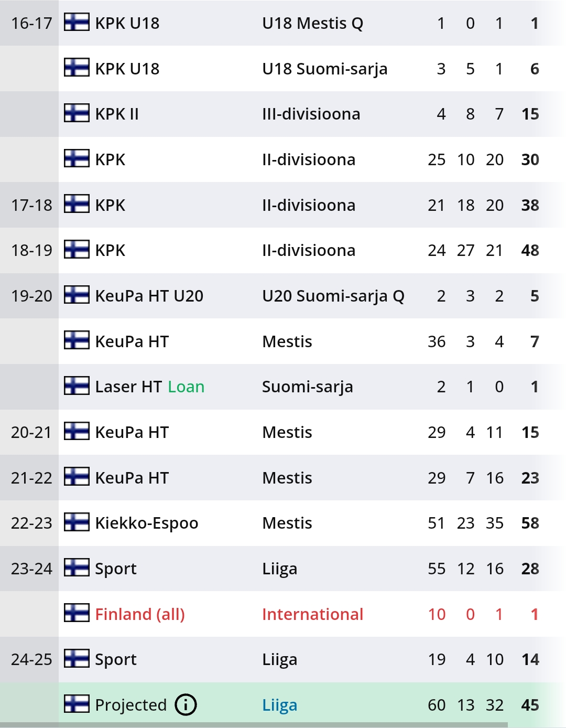Open the U18 Mestis Q league
This screenshot has height=728, width=566.
coord(312,23)
